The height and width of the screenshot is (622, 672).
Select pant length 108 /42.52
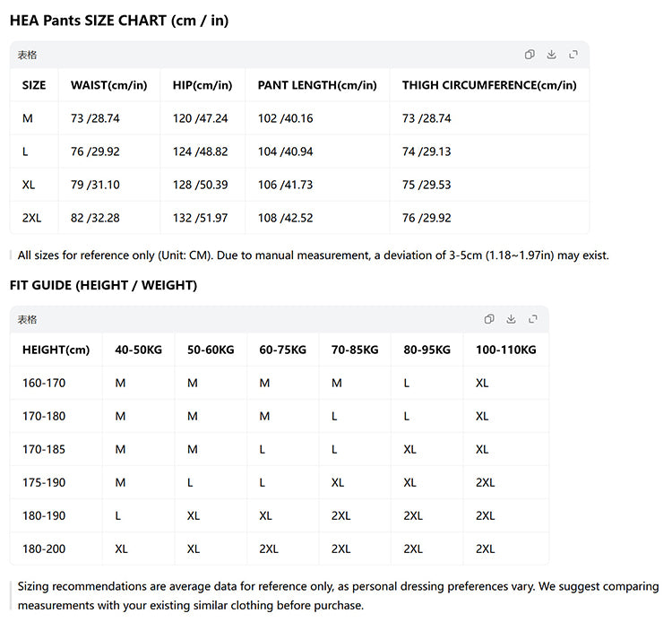coord(286,218)
